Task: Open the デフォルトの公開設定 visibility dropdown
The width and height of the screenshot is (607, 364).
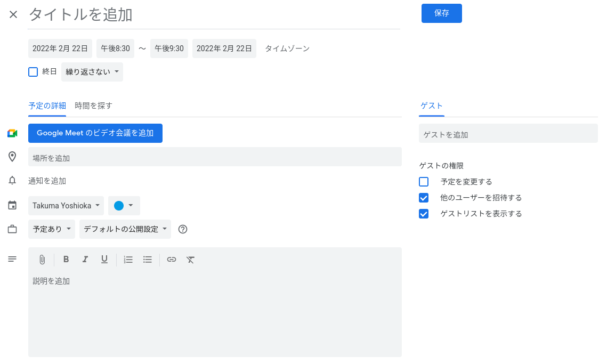Action: [x=125, y=229]
